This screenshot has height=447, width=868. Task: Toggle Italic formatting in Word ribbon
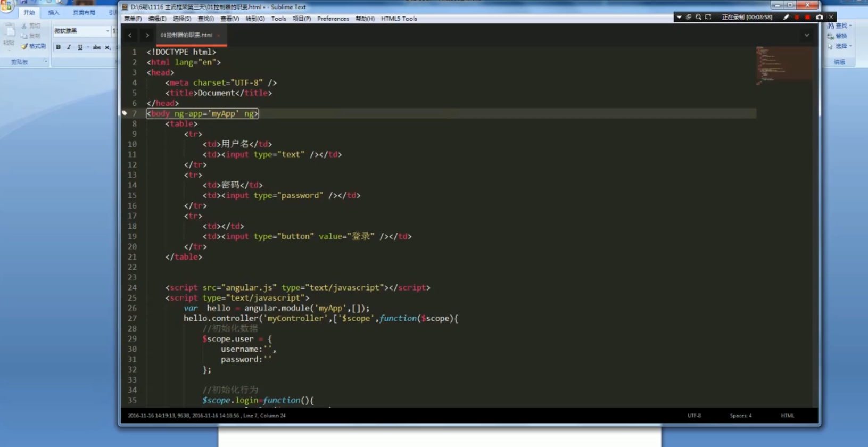coord(69,47)
